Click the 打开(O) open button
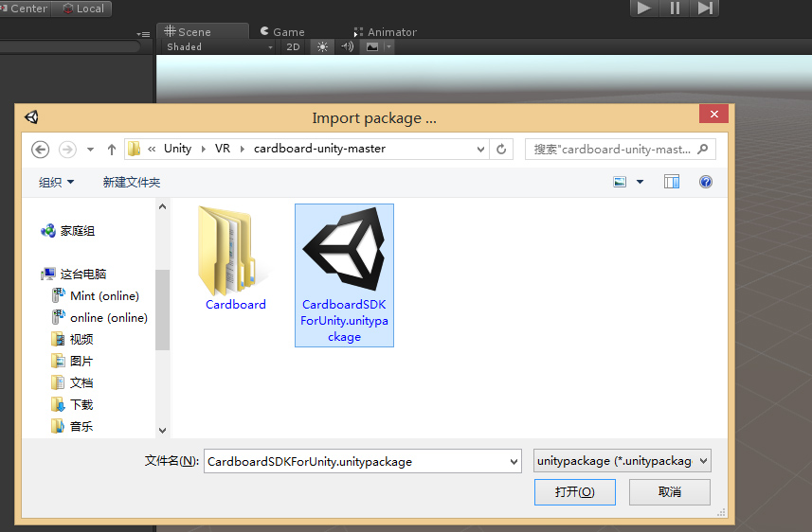812x532 pixels. pyautogui.click(x=575, y=491)
